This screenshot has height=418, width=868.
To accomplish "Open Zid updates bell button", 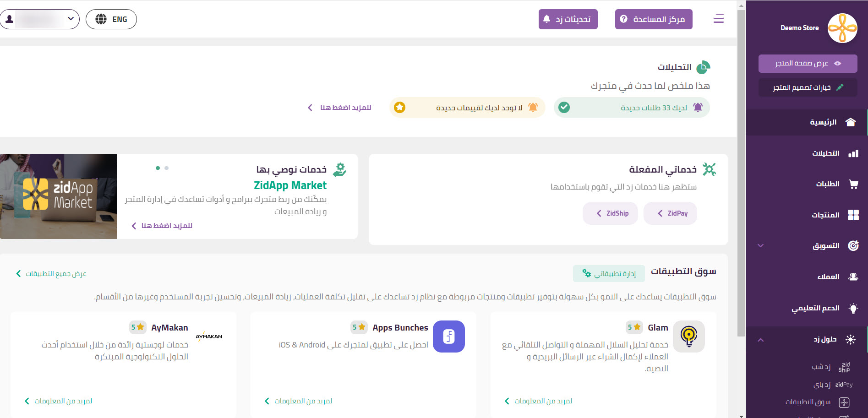I will coord(568,19).
